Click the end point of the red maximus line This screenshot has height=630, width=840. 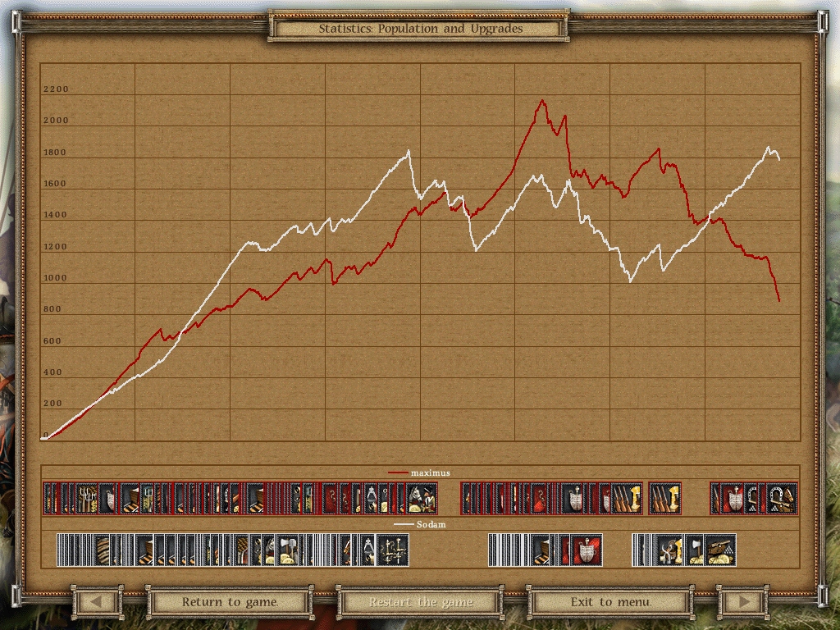coord(779,300)
